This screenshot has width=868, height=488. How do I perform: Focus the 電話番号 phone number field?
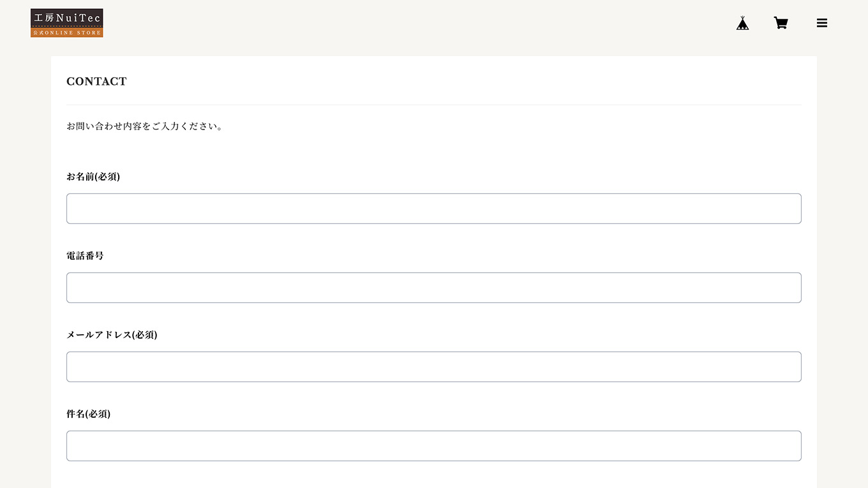point(433,287)
